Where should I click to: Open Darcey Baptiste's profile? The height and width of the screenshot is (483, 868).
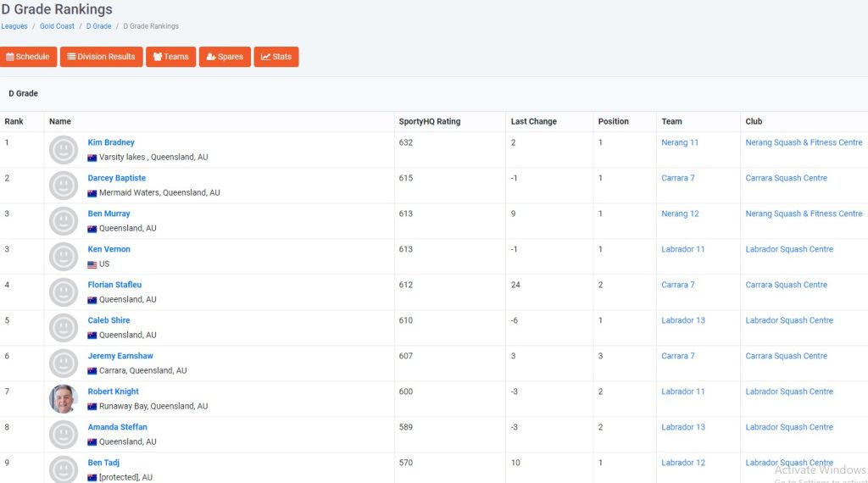[x=116, y=178]
